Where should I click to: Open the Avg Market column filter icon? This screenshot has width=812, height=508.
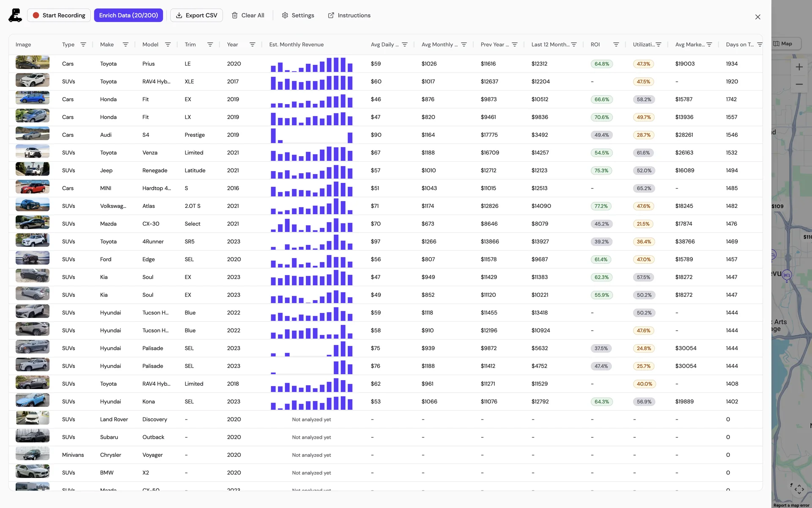click(x=709, y=44)
